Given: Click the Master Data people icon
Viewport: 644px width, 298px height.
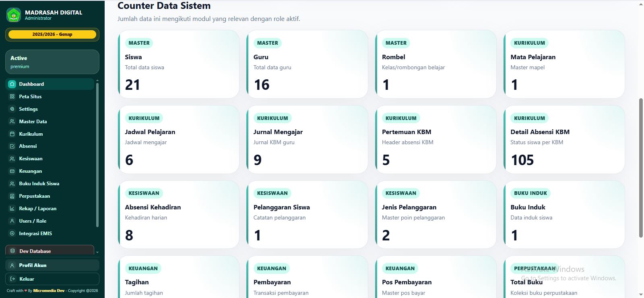Looking at the screenshot, I should [12, 122].
